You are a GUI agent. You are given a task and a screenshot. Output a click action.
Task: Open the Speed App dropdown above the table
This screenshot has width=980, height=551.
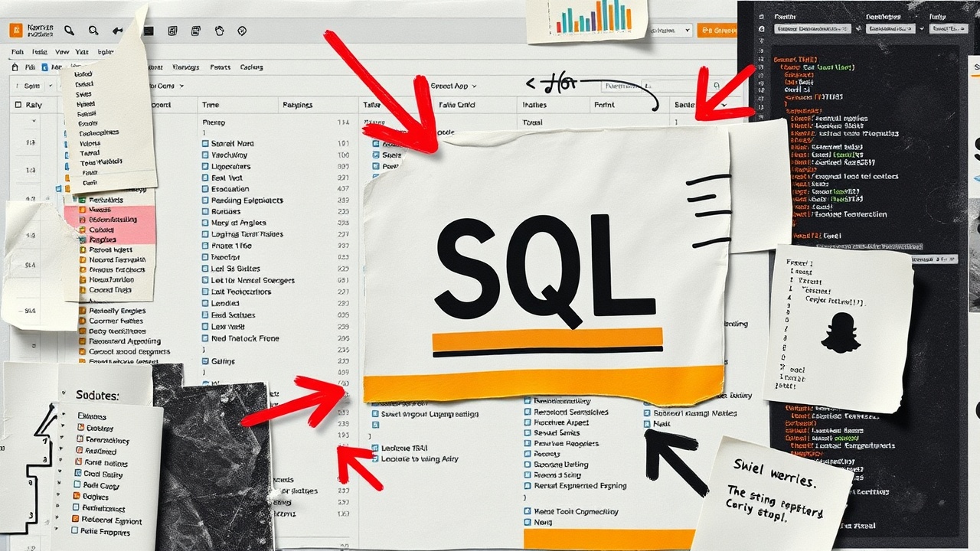pos(454,86)
